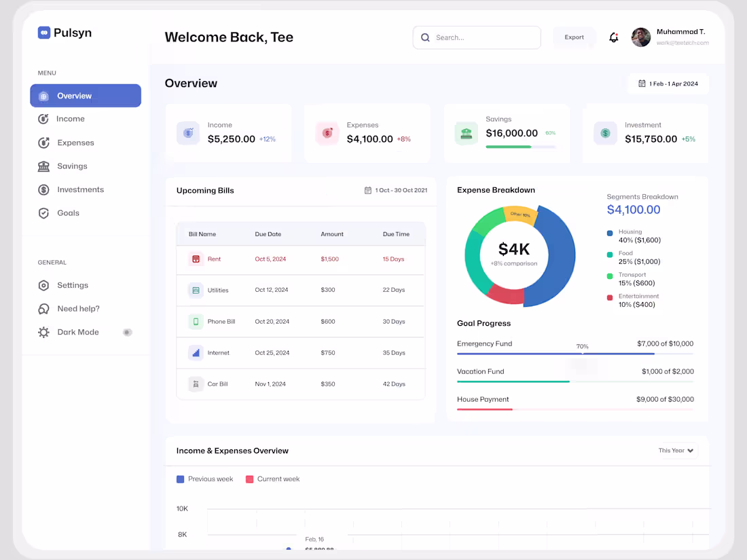Screen dimensions: 747x560
Task: Click the notification bell icon
Action: (614, 37)
